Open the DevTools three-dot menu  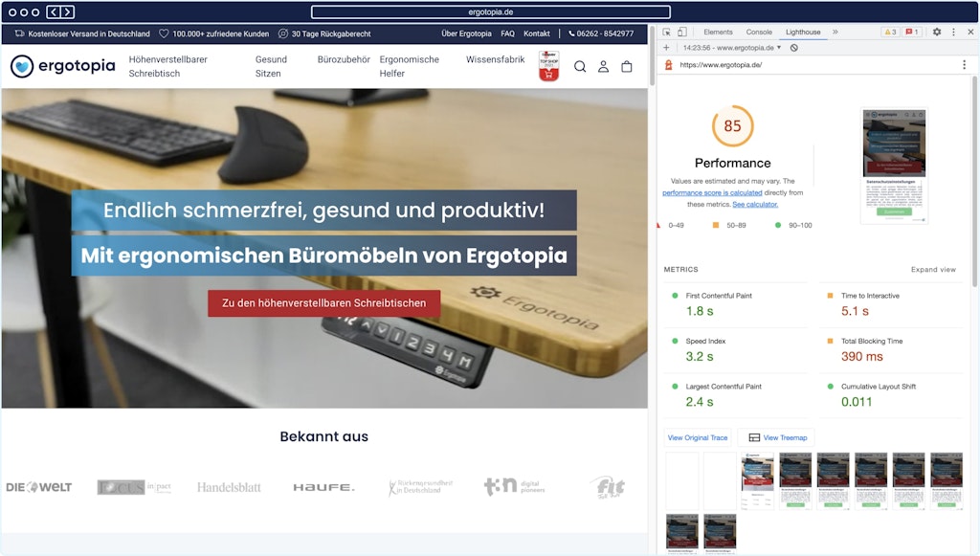coord(953,32)
